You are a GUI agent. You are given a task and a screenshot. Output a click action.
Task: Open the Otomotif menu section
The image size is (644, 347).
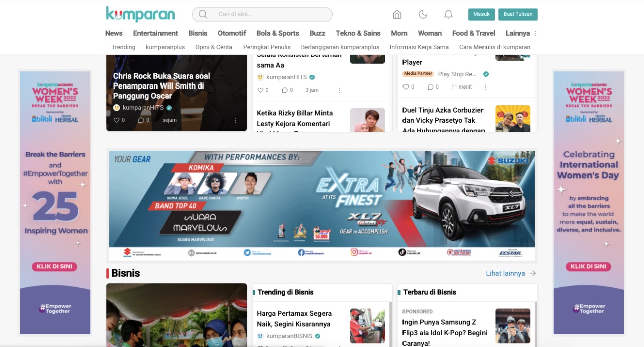232,33
